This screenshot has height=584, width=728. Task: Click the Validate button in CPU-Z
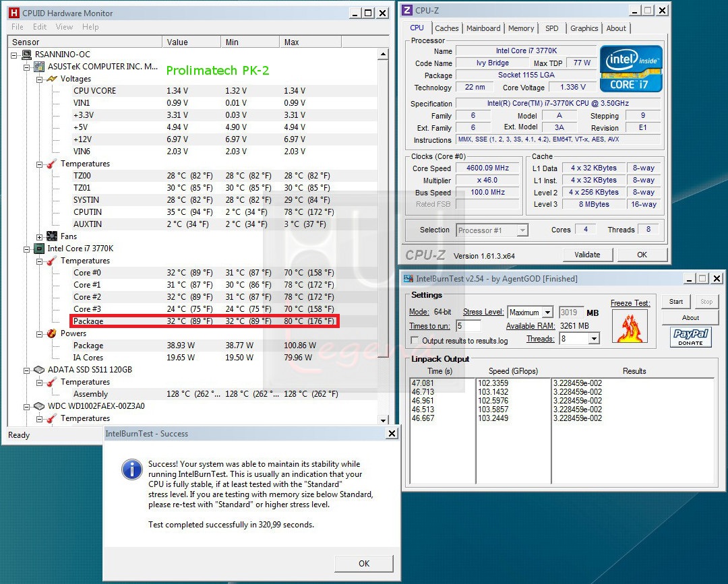(x=587, y=255)
